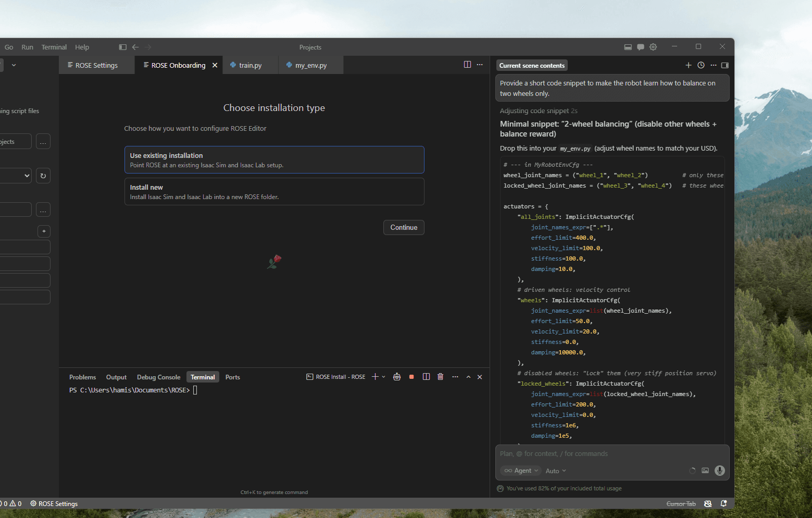Open the train.py tab
Viewport: 812px width, 518px height.
pyautogui.click(x=251, y=65)
